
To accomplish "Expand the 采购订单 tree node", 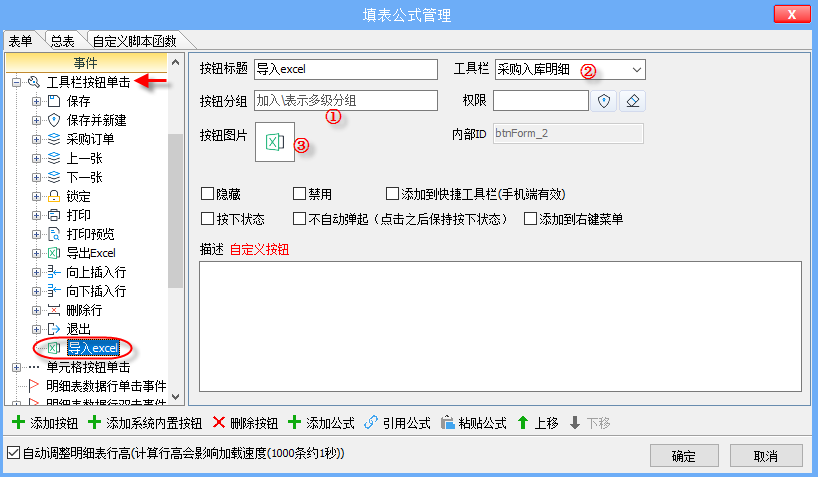I will [x=36, y=139].
